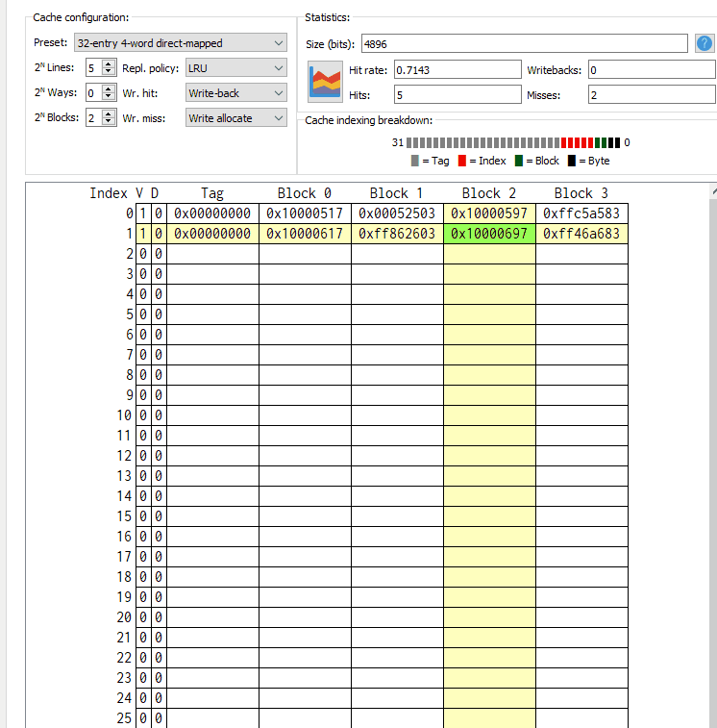Image resolution: width=717 pixels, height=728 pixels.
Task: Click the dirty bit of index 1
Action: coord(159,234)
